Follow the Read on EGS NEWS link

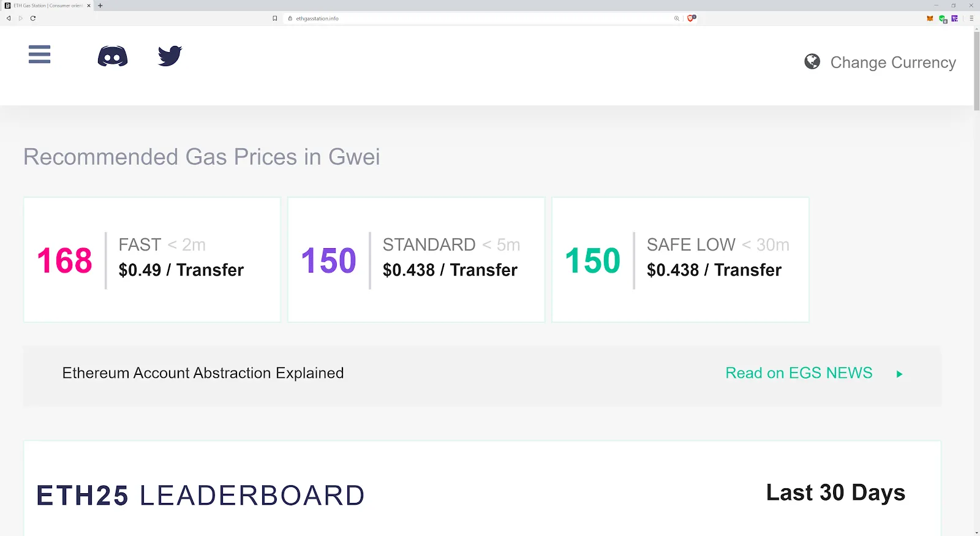[799, 373]
